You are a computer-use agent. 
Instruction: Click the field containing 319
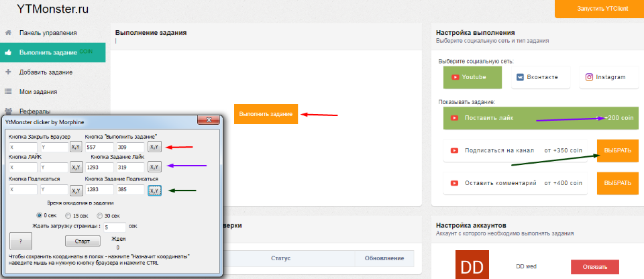131,167
